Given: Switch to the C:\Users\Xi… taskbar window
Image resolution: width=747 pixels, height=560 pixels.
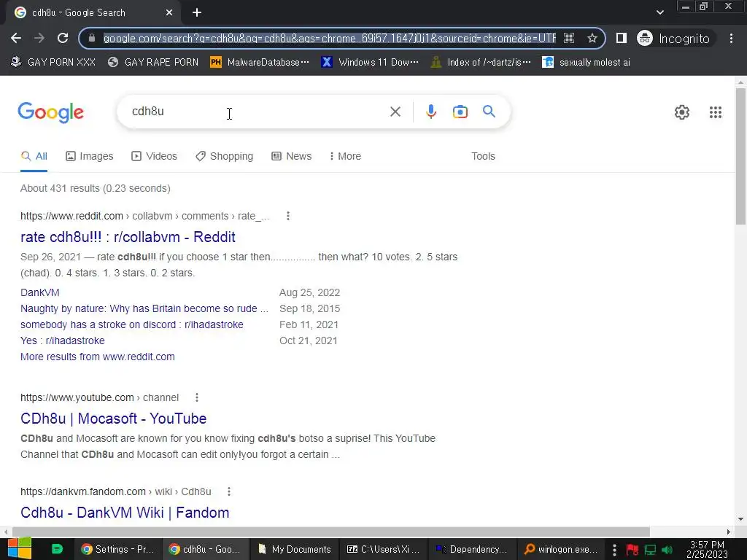Looking at the screenshot, I should tap(384, 550).
